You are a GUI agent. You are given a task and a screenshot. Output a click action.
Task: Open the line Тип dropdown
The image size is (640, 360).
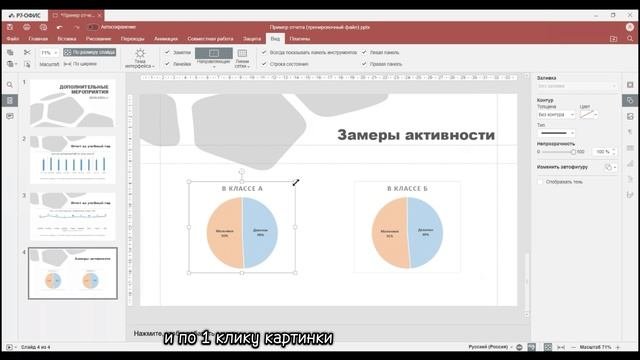(556, 133)
